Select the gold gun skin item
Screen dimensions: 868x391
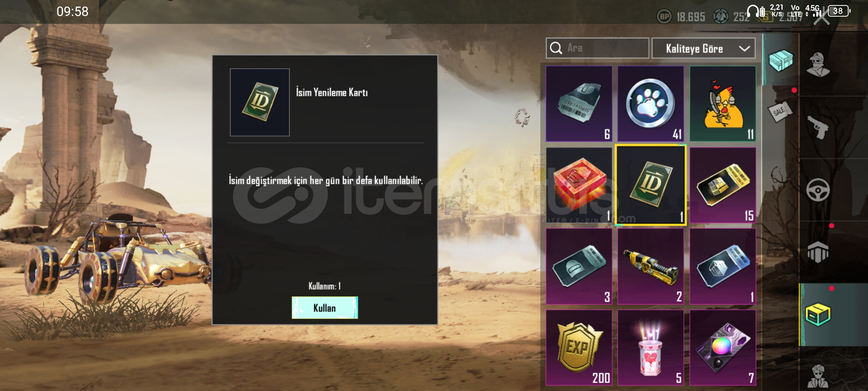650,266
